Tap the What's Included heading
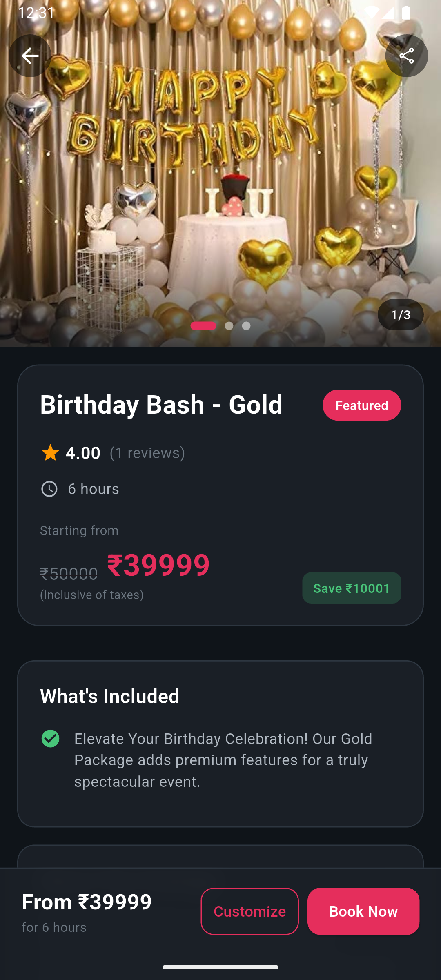 click(109, 696)
